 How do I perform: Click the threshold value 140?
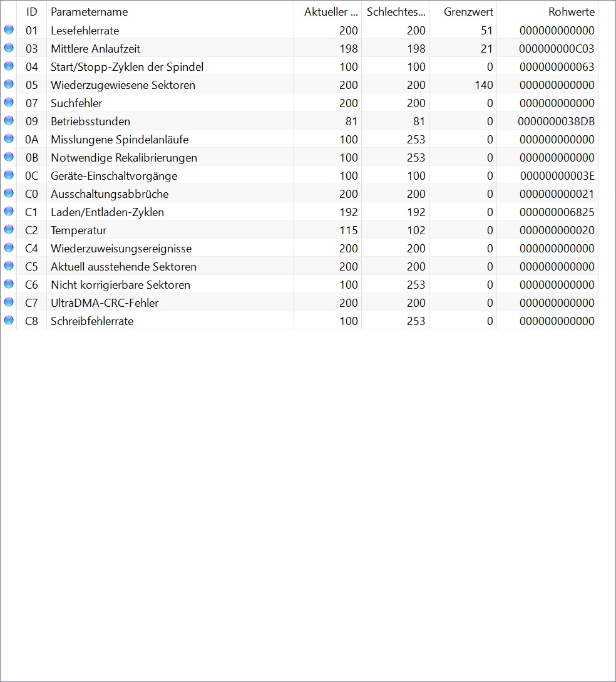pos(484,85)
